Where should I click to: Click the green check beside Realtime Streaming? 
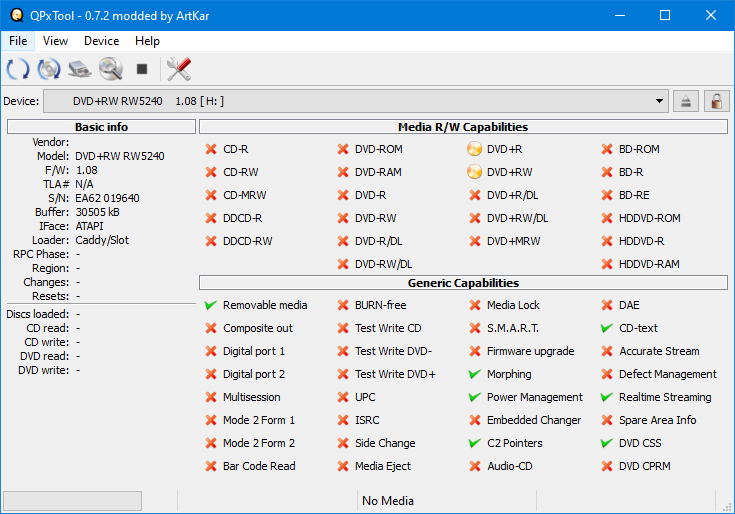pyautogui.click(x=607, y=397)
